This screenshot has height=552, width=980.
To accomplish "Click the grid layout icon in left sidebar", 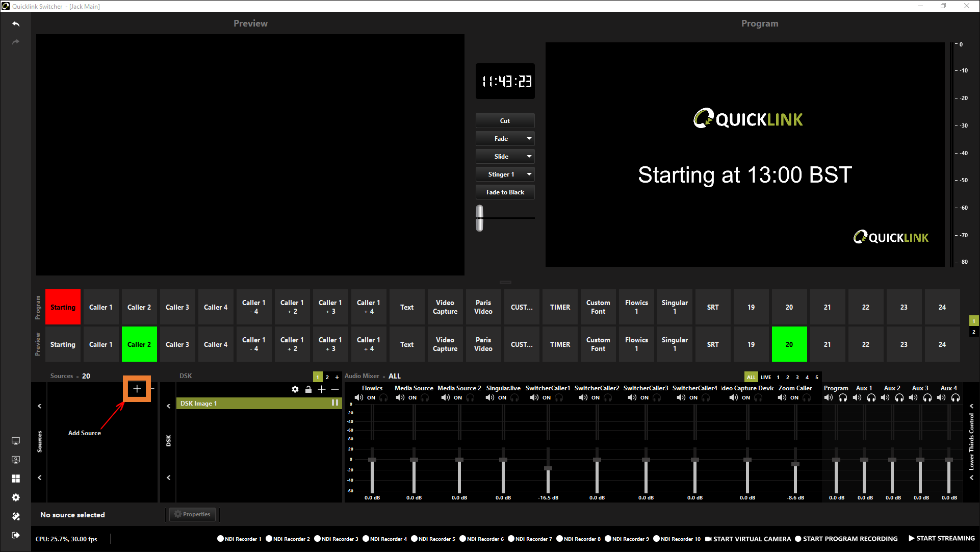I will (x=16, y=479).
